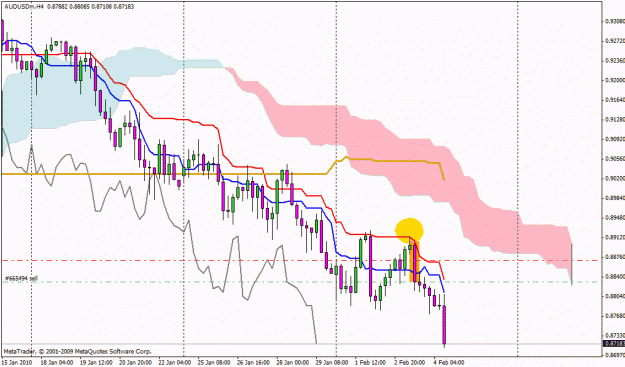This screenshot has height=367, width=625.
Task: Click the 4 Feb 04:00 time label
Action: [x=448, y=362]
